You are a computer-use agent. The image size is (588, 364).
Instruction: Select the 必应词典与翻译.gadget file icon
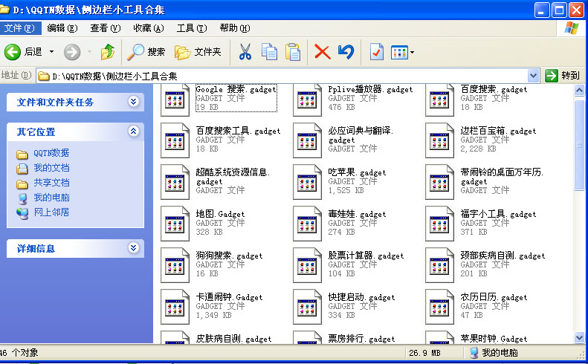point(307,140)
